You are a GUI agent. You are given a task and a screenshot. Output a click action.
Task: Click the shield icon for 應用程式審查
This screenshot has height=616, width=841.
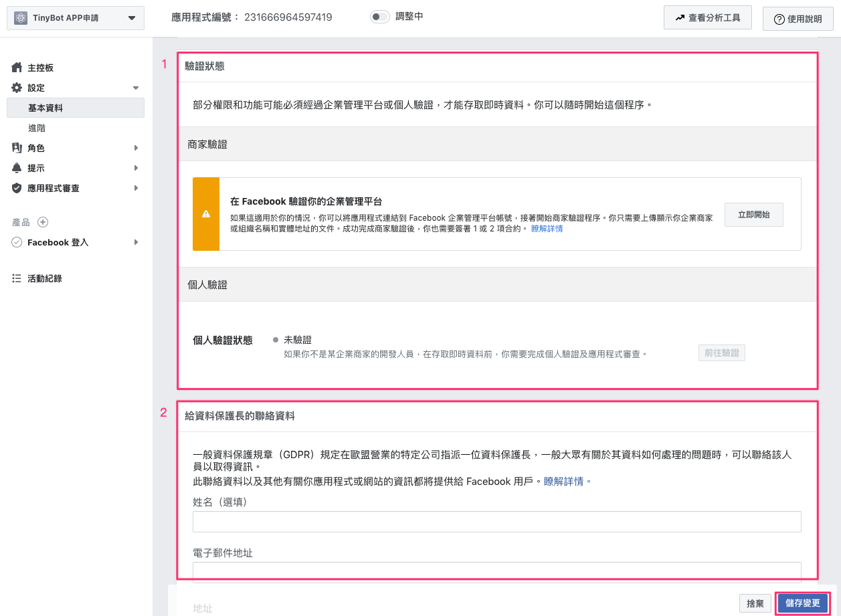pyautogui.click(x=17, y=188)
